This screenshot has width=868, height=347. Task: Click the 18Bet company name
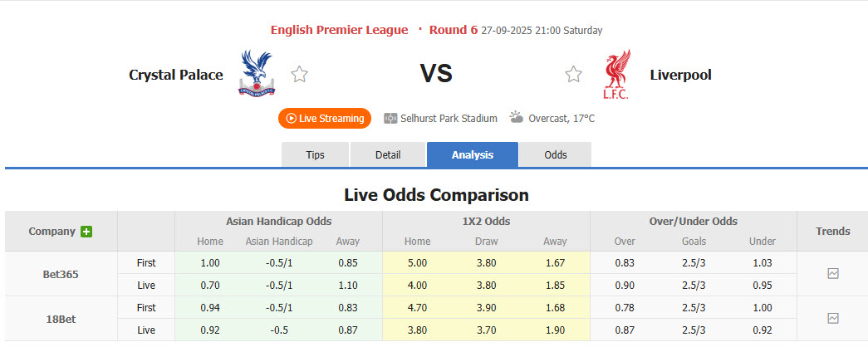[x=61, y=319]
